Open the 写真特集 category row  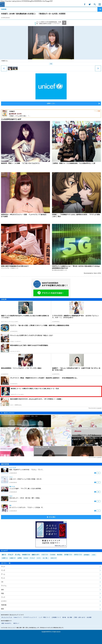pyautogui.click(x=51, y=605)
